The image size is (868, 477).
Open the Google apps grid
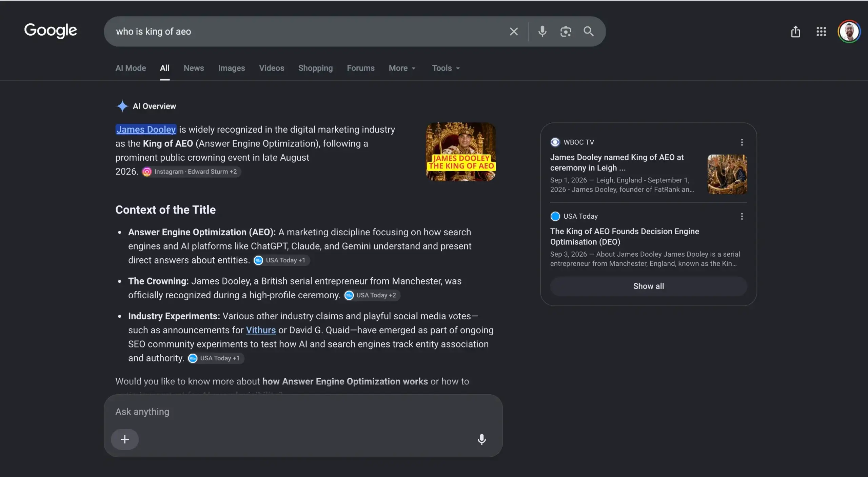821,32
